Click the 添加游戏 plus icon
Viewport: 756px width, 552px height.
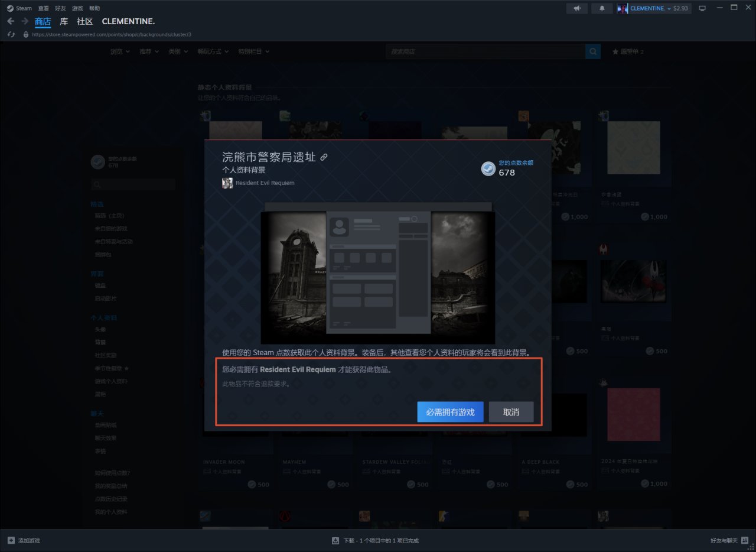[x=11, y=540]
